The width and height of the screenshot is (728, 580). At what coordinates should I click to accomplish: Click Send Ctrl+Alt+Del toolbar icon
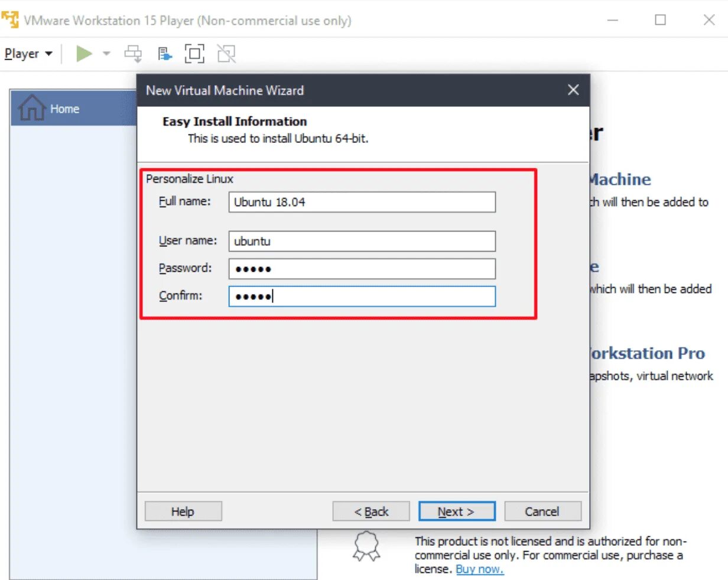(133, 54)
